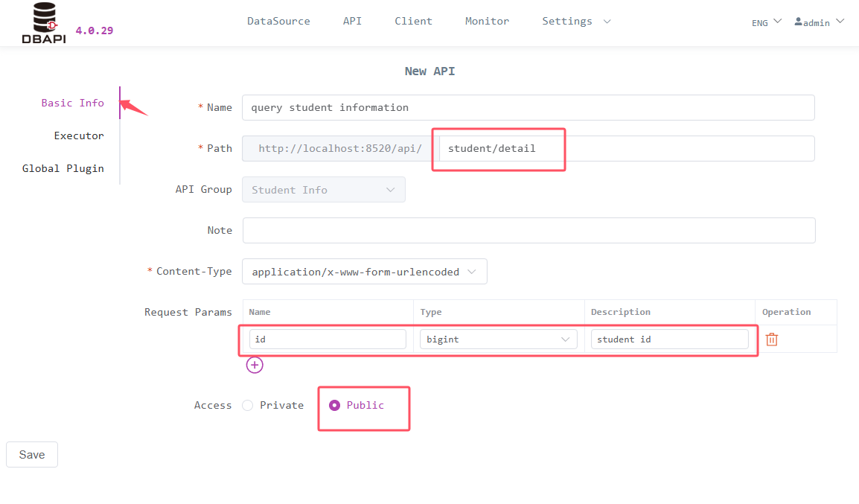Viewport: 859px width, 504px height.
Task: Open the Content-Type dropdown
Action: pos(364,271)
